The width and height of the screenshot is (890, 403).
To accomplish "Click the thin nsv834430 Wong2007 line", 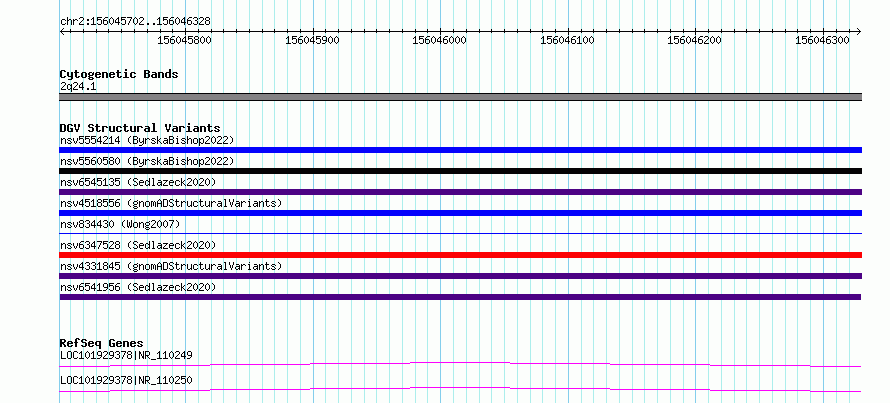I will coord(460,233).
